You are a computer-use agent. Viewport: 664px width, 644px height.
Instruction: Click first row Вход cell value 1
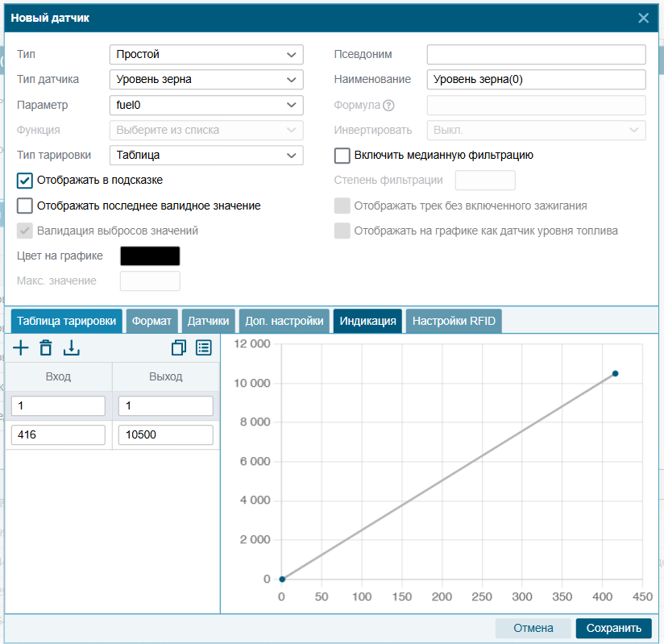pyautogui.click(x=58, y=406)
